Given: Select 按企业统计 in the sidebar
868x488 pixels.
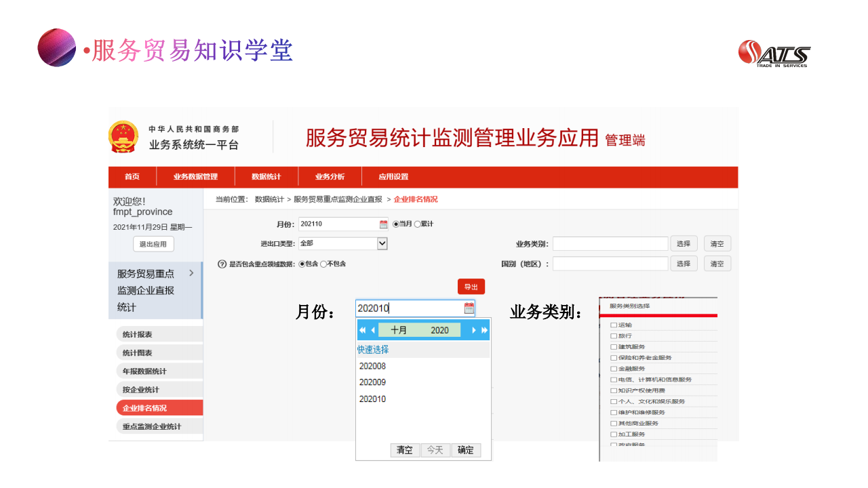Looking at the screenshot, I should 159,389.
